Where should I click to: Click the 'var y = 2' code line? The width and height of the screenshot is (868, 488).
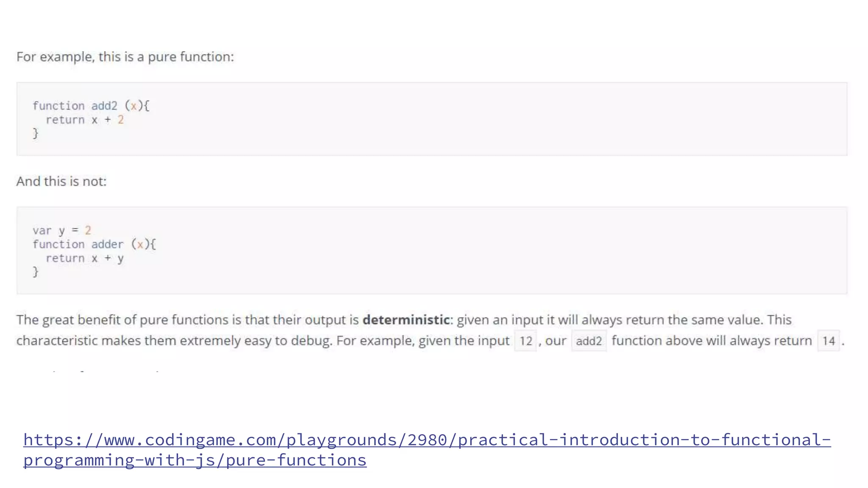62,230
